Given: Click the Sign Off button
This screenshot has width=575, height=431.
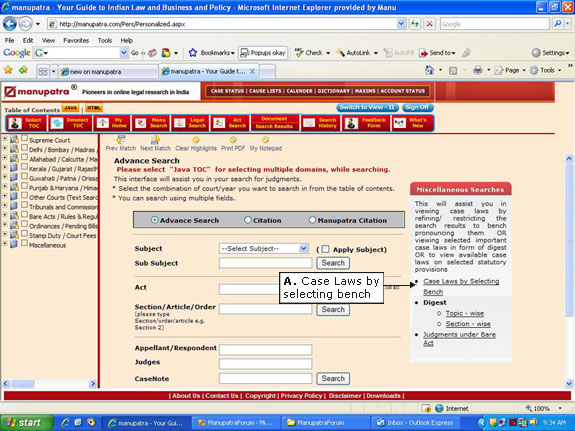Looking at the screenshot, I should 418,107.
